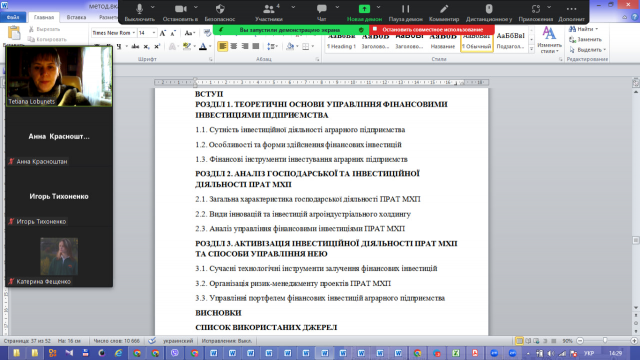Adjust the zoom level slider

605,341
